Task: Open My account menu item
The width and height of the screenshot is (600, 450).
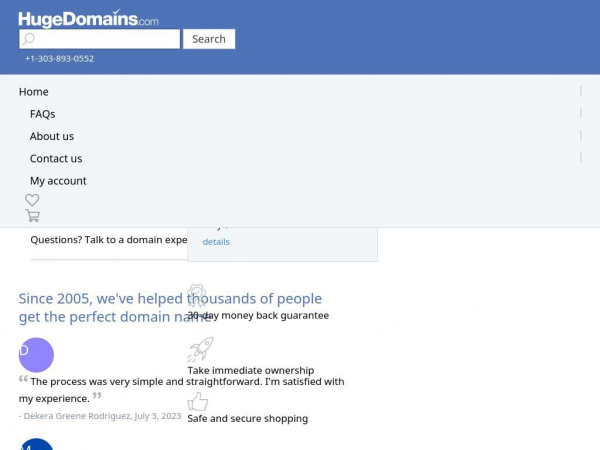Action: [58, 181]
